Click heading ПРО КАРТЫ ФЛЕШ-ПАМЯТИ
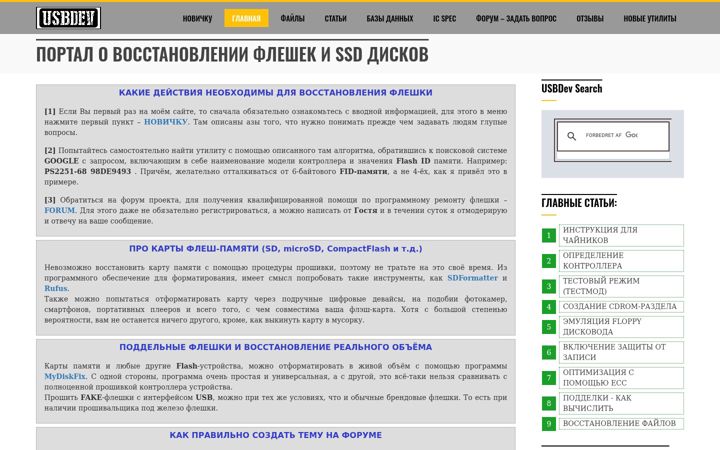 coord(276,249)
